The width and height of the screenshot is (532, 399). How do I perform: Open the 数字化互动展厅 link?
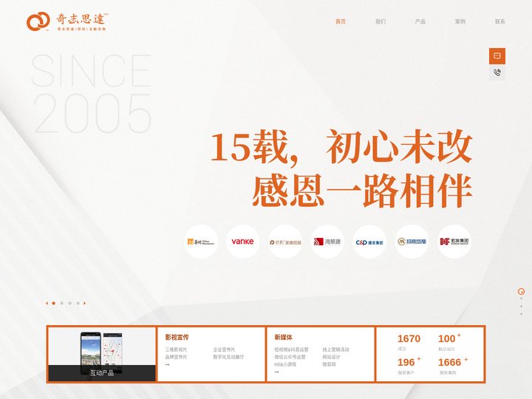(228, 357)
